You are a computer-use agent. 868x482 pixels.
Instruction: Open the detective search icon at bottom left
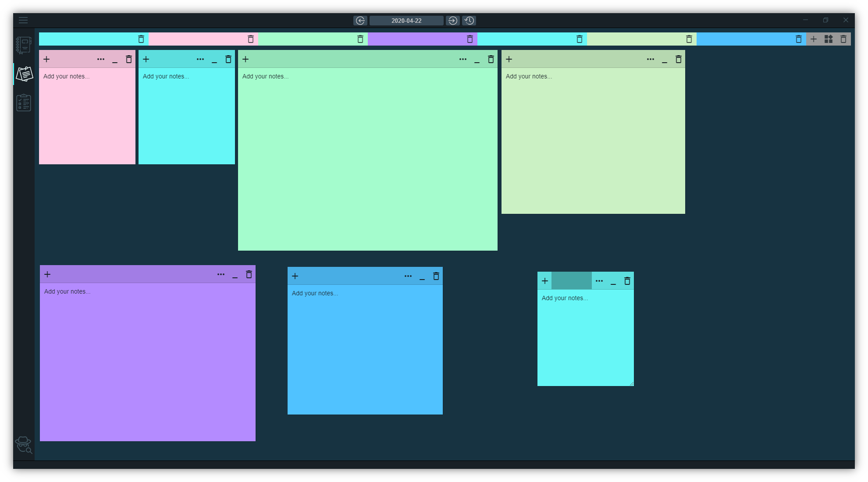24,445
